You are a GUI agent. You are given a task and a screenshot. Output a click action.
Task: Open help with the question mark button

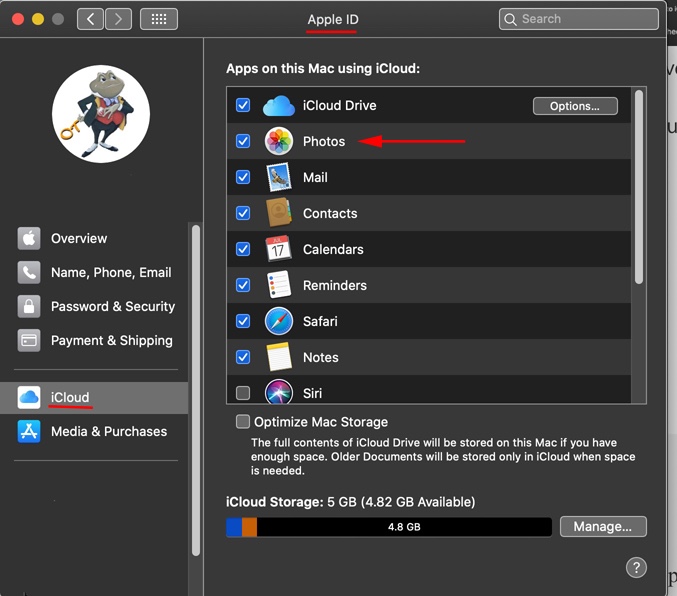[x=636, y=567]
